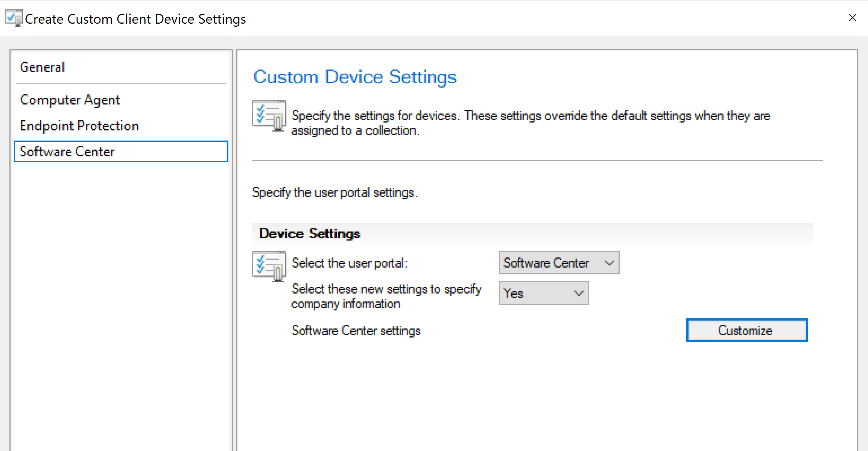Click the chevron on the Yes dropdown
Image resolution: width=868 pixels, height=451 pixels.
pos(579,293)
